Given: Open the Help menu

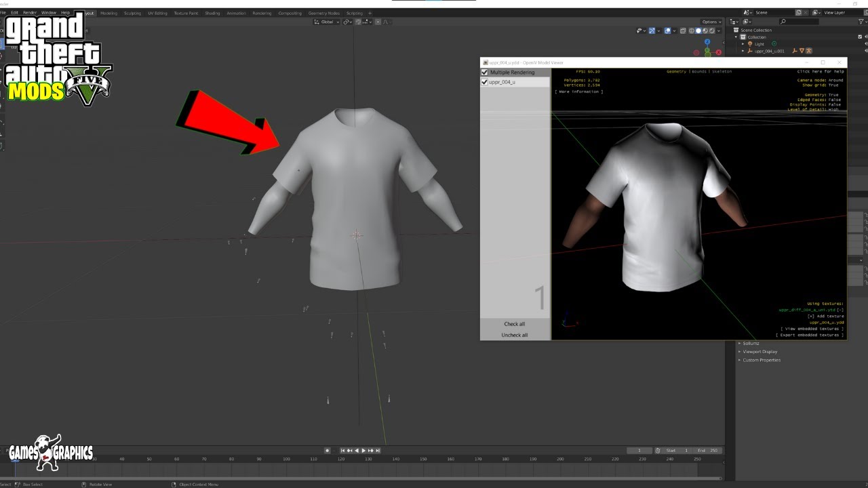Looking at the screenshot, I should [x=65, y=13].
